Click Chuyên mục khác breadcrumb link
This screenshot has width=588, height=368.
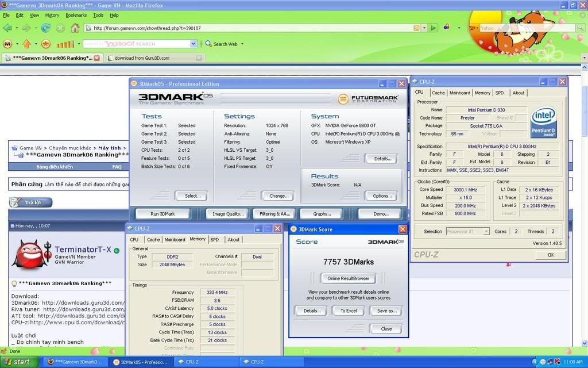pyautogui.click(x=70, y=148)
